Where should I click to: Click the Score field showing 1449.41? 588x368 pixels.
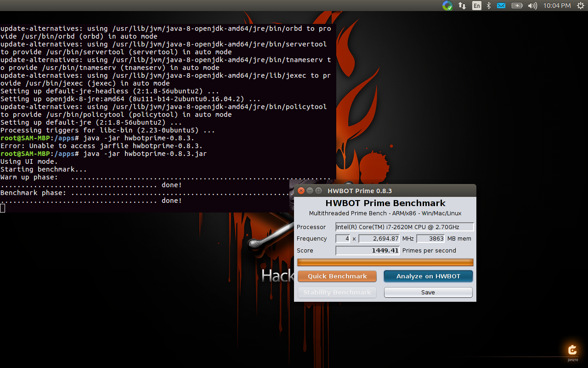click(x=367, y=251)
